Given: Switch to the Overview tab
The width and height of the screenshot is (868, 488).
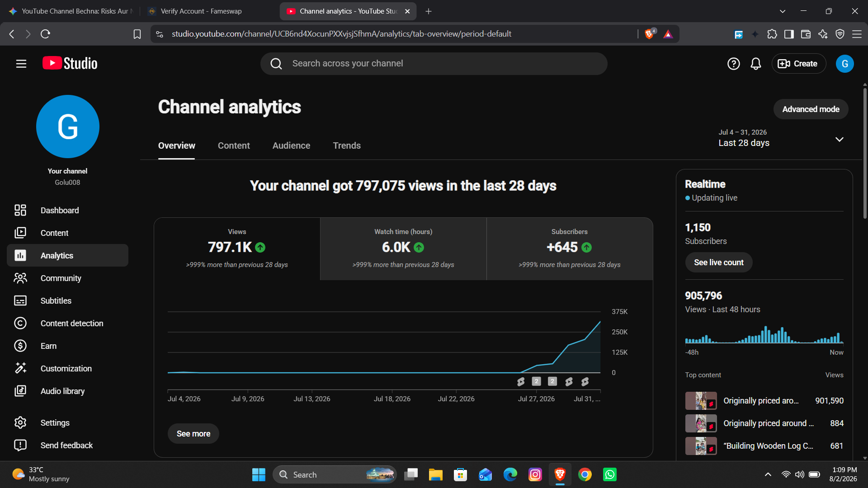Looking at the screenshot, I should pos(176,145).
